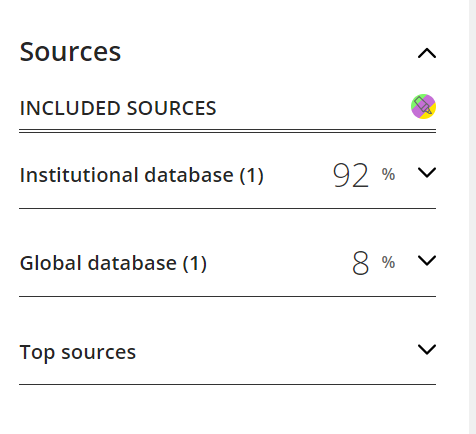Expand the Global database chevron
Screen dimensions: 476x434
coord(427,261)
